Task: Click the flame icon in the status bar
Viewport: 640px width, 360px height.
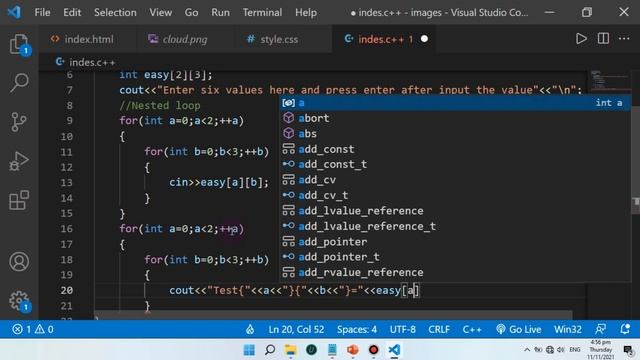Action: tap(250, 329)
